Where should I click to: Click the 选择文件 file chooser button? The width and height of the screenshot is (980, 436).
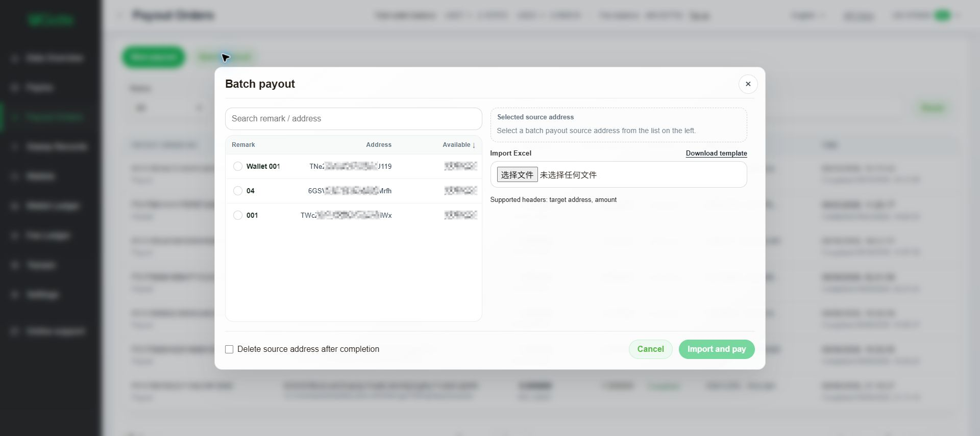pyautogui.click(x=517, y=175)
